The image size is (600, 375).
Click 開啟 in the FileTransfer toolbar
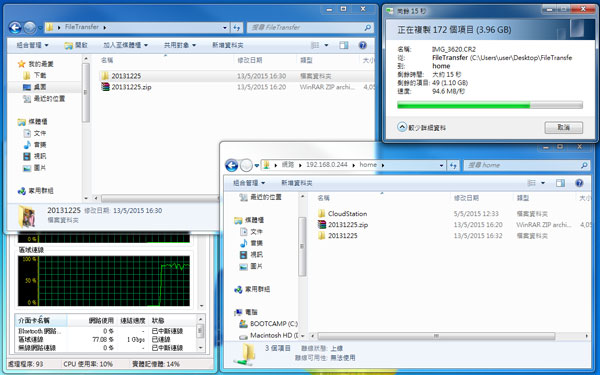pos(76,45)
